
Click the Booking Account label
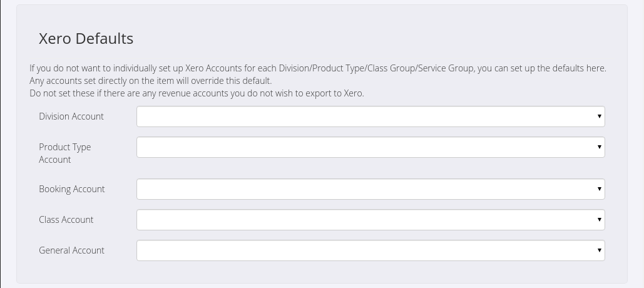click(x=71, y=189)
